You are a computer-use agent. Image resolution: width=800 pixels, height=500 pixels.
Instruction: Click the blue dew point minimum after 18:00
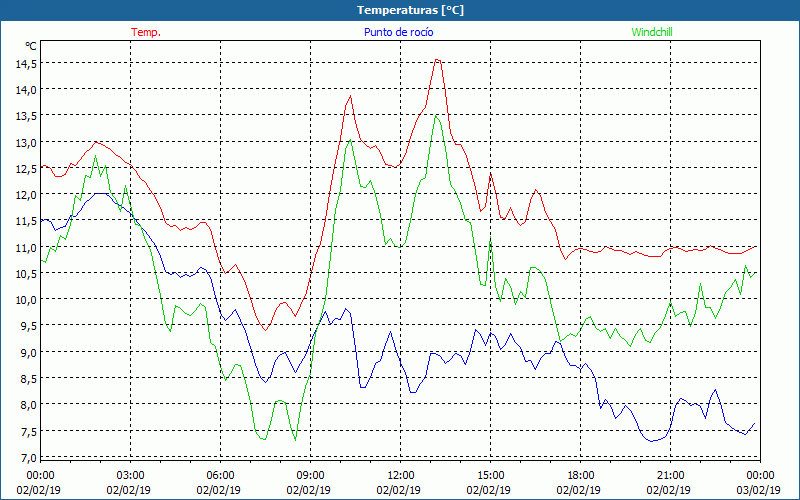(652, 441)
